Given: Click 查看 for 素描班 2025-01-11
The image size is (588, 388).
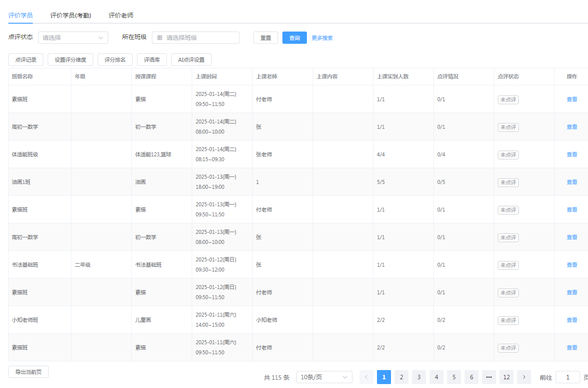Looking at the screenshot, I should click(x=572, y=348).
